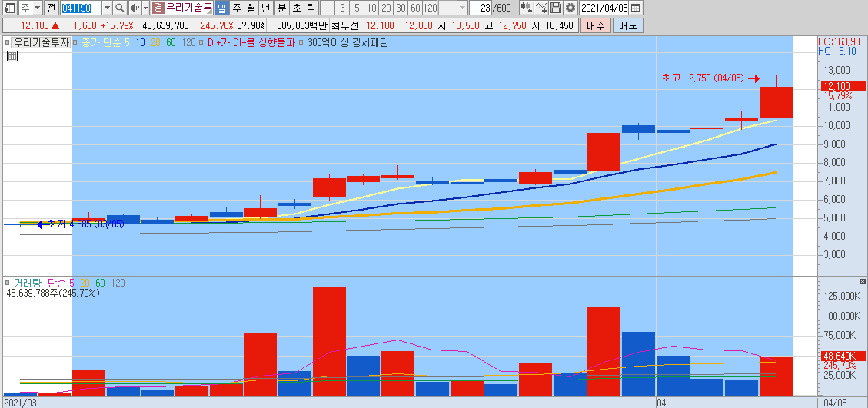868x408 pixels.
Task: Click the 우리기술투자 legend button on the chart
Action: pos(42,42)
